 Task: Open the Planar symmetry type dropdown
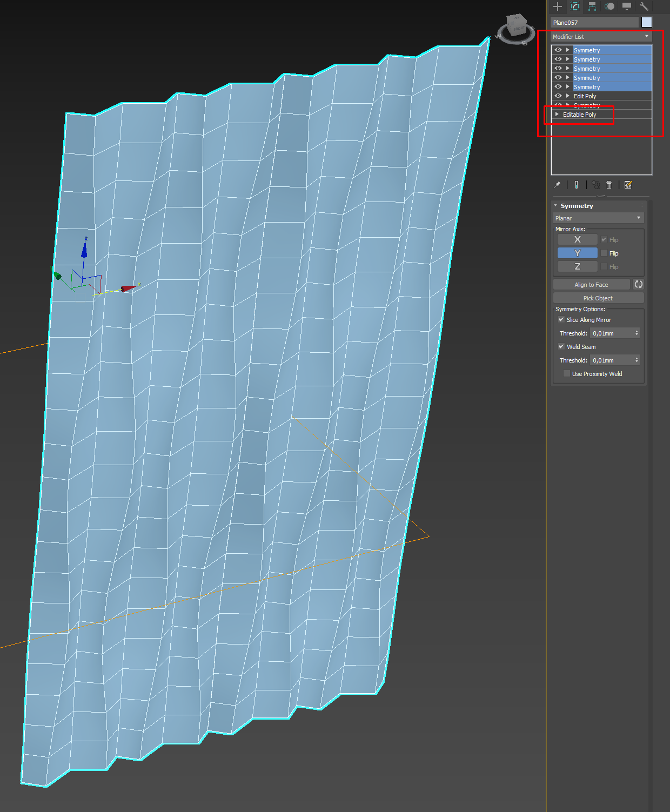pos(598,218)
